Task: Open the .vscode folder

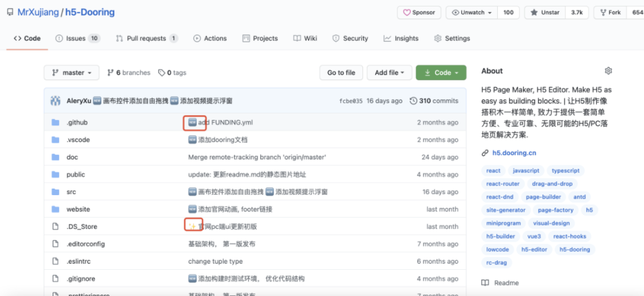Action: [x=78, y=140]
